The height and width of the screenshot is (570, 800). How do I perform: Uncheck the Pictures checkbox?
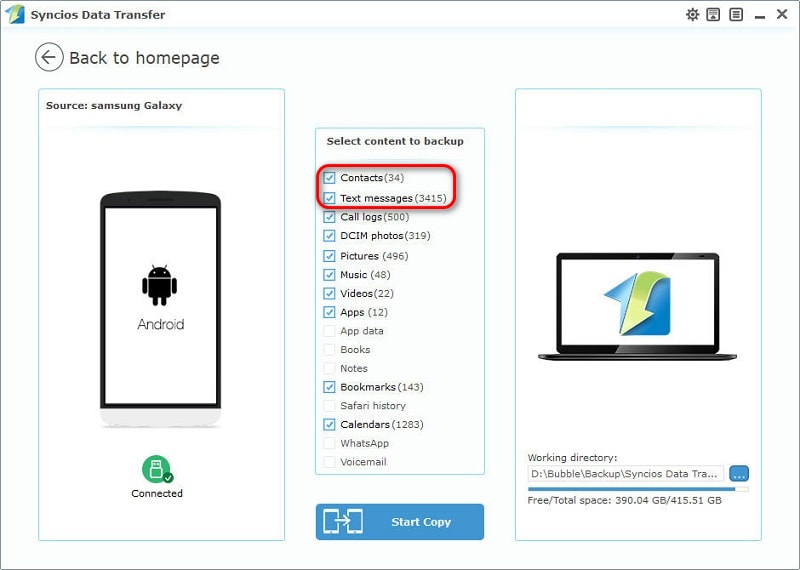[330, 256]
